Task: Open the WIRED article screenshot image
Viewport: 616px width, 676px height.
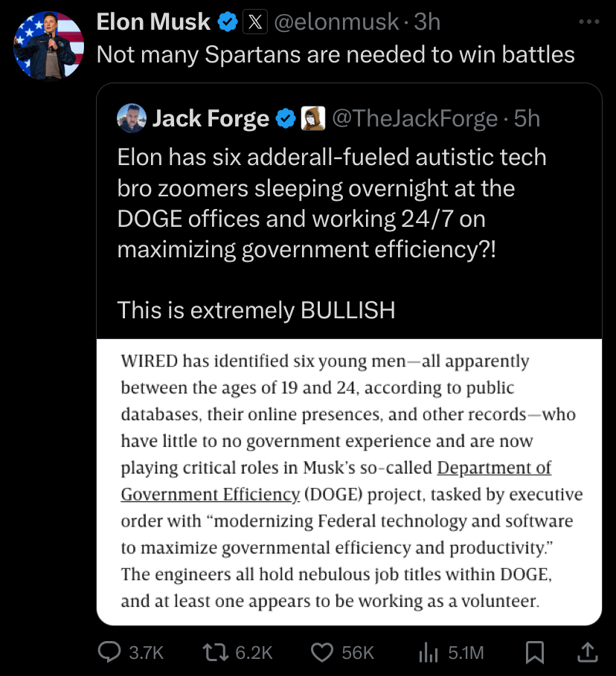Action: coord(349,482)
